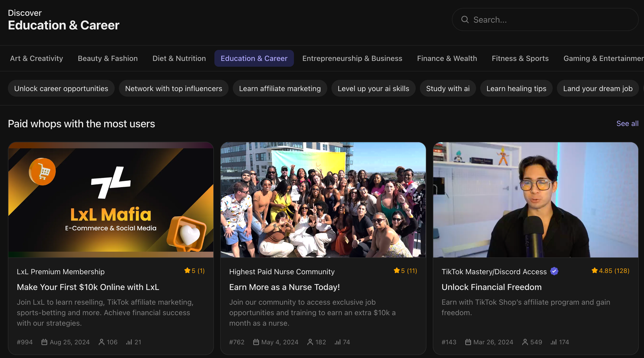Click the member count icon showing 182
The image size is (644, 358).
click(x=310, y=342)
